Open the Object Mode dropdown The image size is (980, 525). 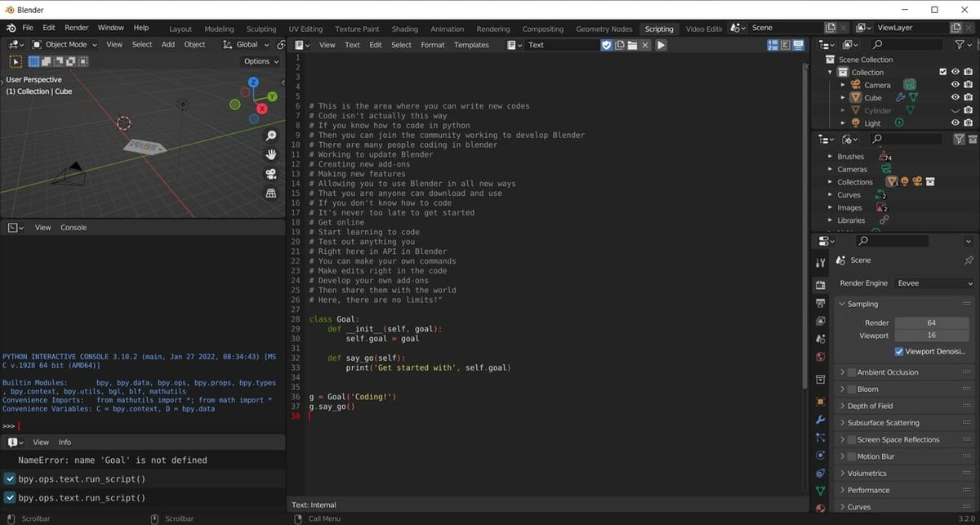coord(65,45)
